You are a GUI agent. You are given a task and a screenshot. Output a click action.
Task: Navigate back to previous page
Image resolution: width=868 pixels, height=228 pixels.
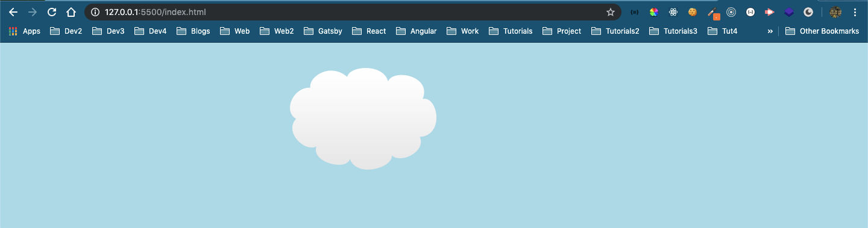13,12
